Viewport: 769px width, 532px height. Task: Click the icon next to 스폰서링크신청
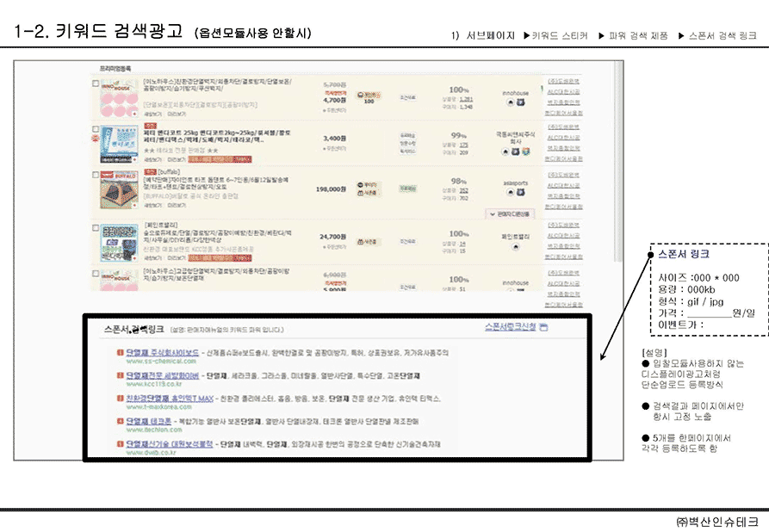(543, 327)
